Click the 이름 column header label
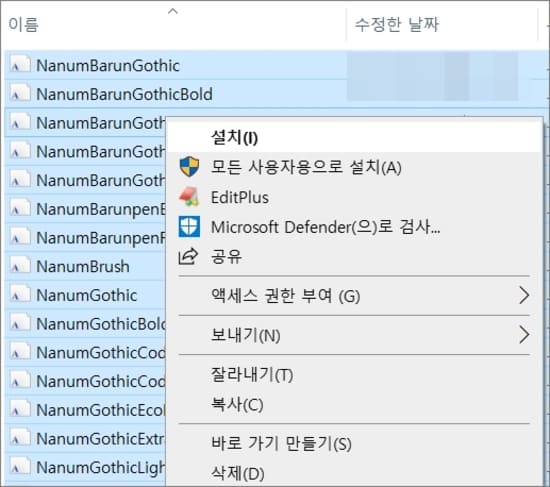Screen dimensions: 550x487 tap(24, 25)
